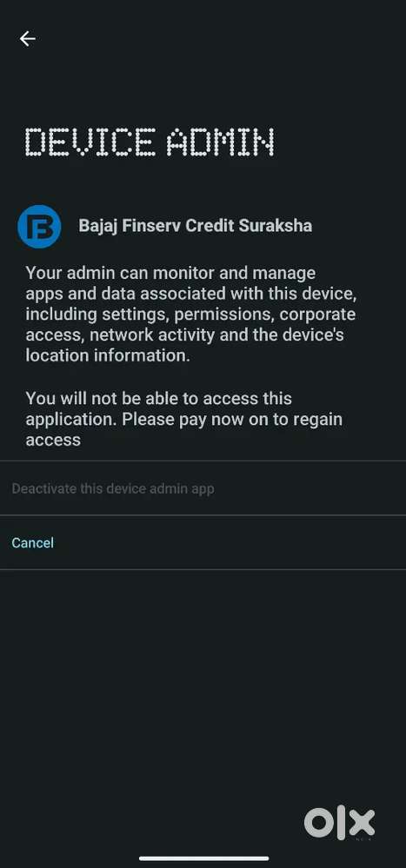Tap the word DEVICE in the title

[x=90, y=142]
